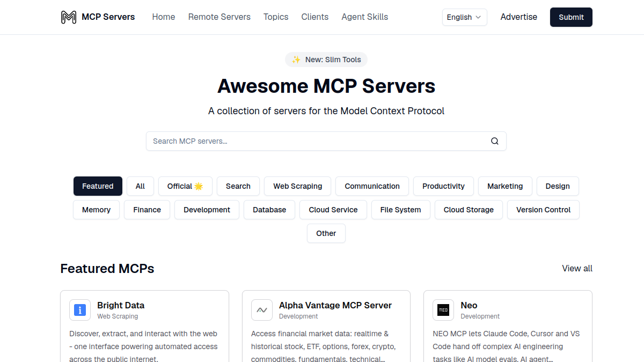Open the Neo card title
The image size is (644, 362).
point(469,305)
